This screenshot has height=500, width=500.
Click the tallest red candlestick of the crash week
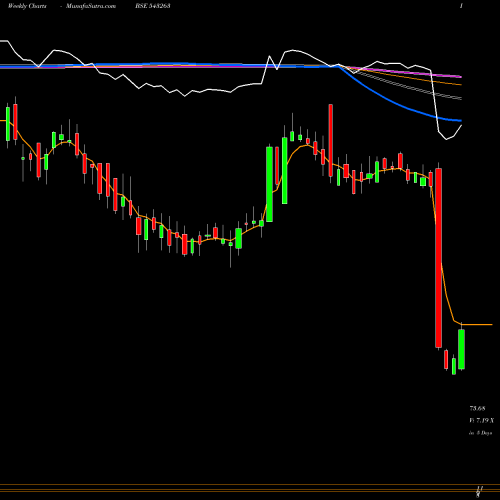tap(438, 258)
